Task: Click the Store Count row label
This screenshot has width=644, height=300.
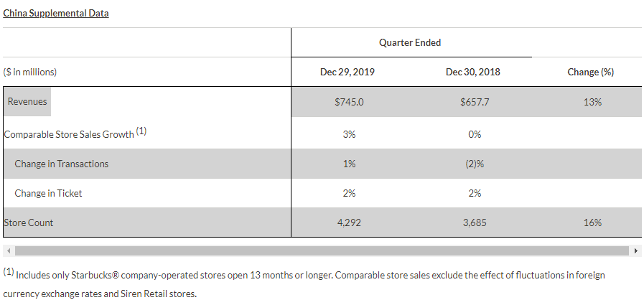Action: [x=29, y=222]
